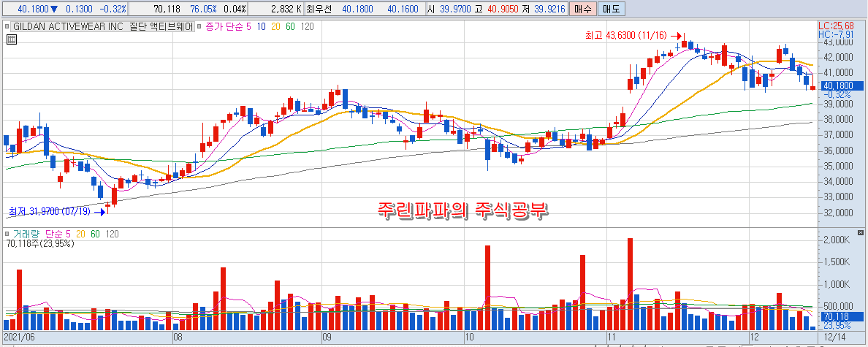
Task: Select the volume 20-day average legend
Action: [81, 234]
